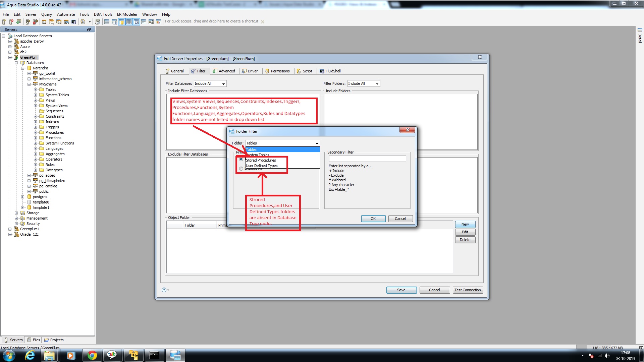Open the DBA Tools menu
Screen dimensions: 644x362
click(103, 14)
